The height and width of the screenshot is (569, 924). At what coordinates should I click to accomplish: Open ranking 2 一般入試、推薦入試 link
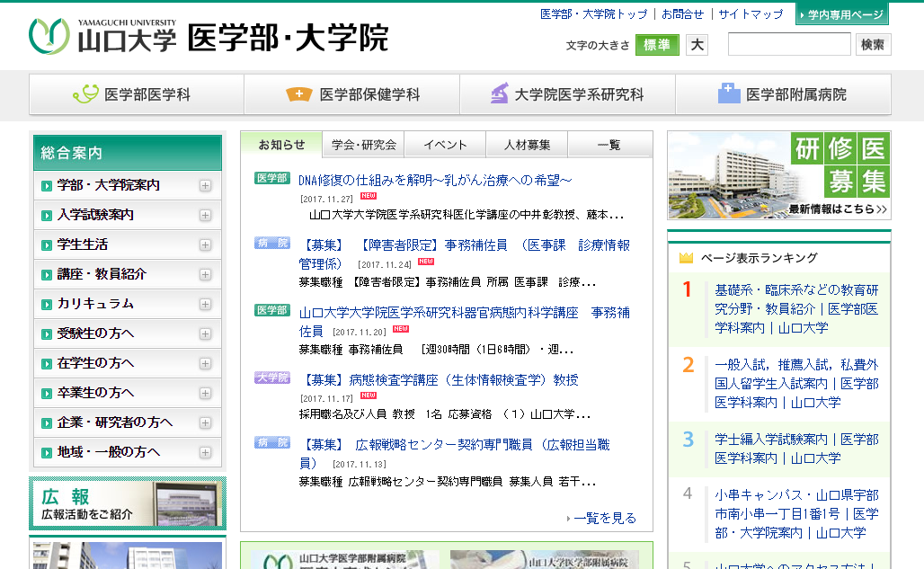tap(796, 384)
